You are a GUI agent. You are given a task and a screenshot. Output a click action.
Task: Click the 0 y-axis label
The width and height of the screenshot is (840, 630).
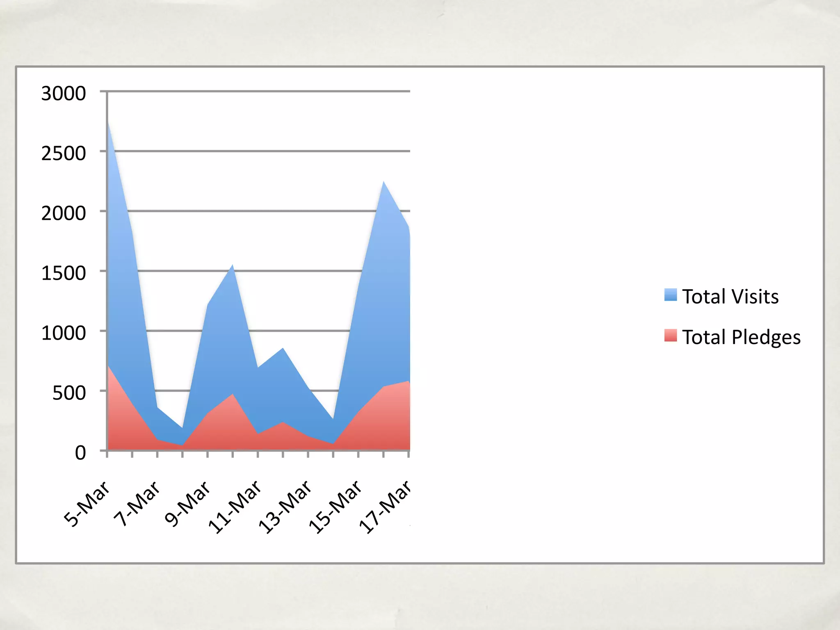click(x=80, y=453)
